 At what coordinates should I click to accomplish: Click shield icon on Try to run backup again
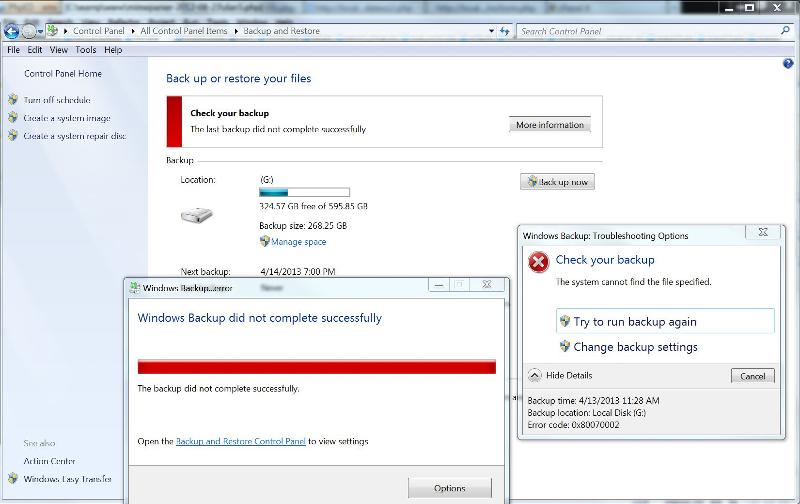[x=565, y=321]
